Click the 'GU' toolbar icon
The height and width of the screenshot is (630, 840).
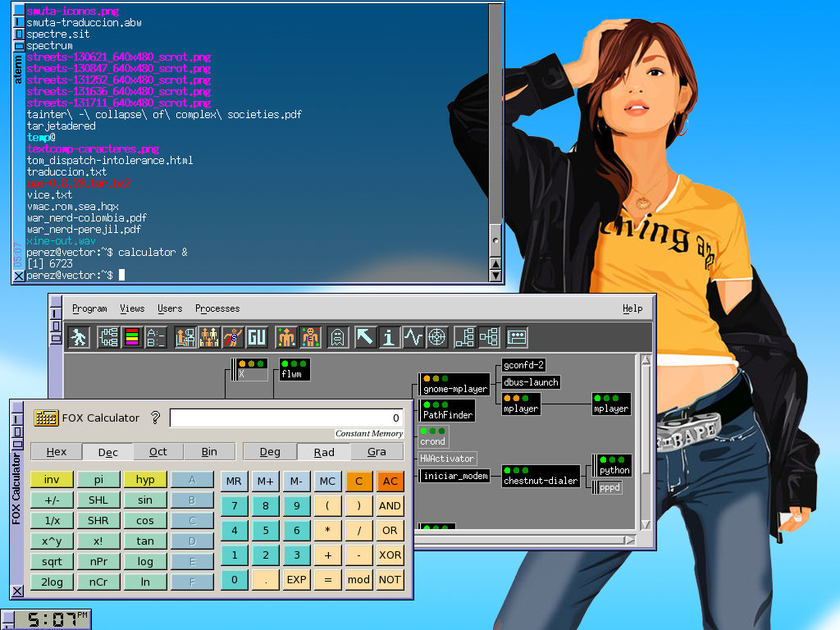tap(257, 337)
